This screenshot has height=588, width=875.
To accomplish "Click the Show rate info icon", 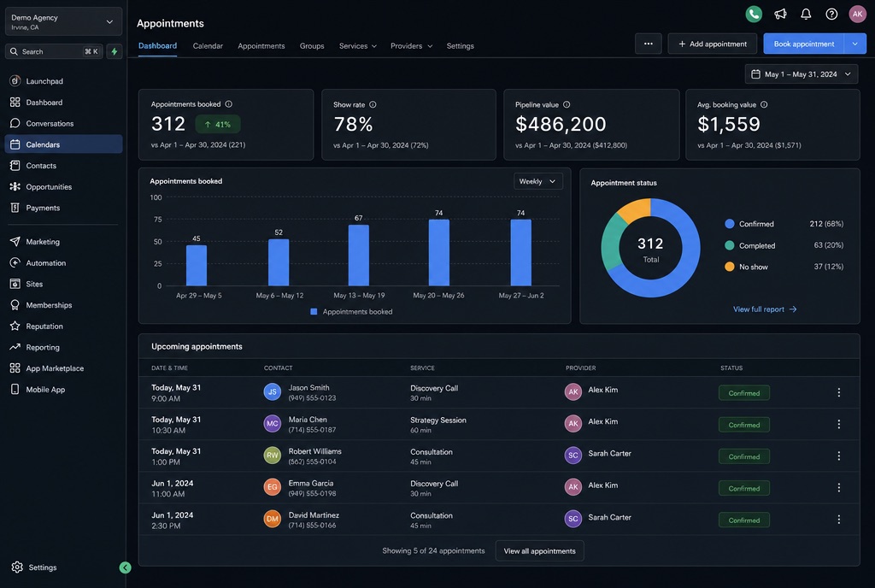I will 373,104.
